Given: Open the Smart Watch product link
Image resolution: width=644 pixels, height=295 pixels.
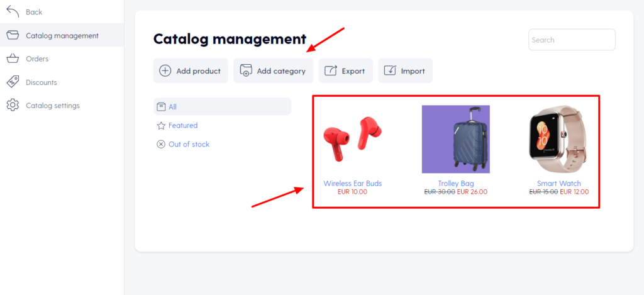Looking at the screenshot, I should click(558, 183).
